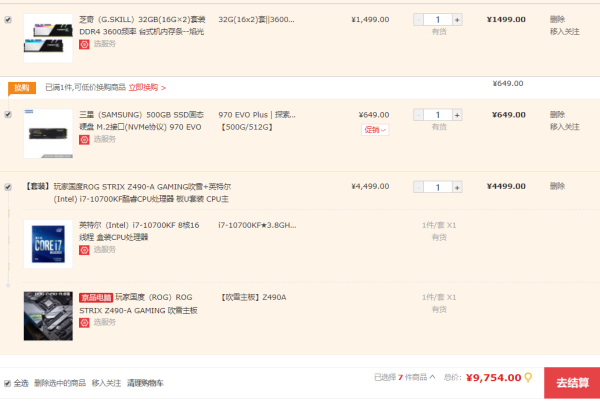Toggle the 全选 select-all checkbox
Image resolution: width=600 pixels, height=405 pixels.
tap(7, 383)
